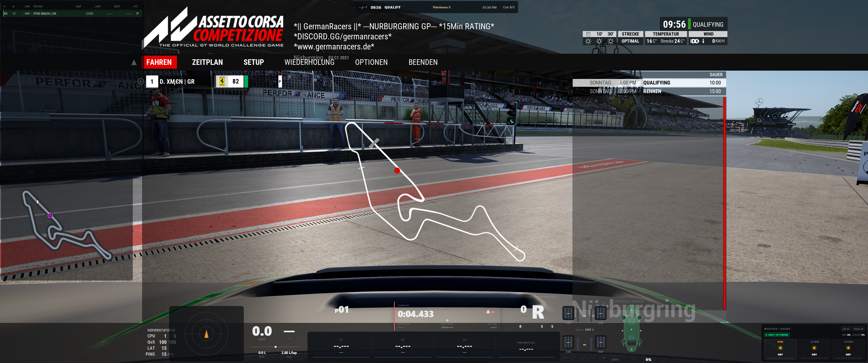This screenshot has height=363, width=868.
Task: Click the pit 'P' marker in driver row
Action: (280, 81)
